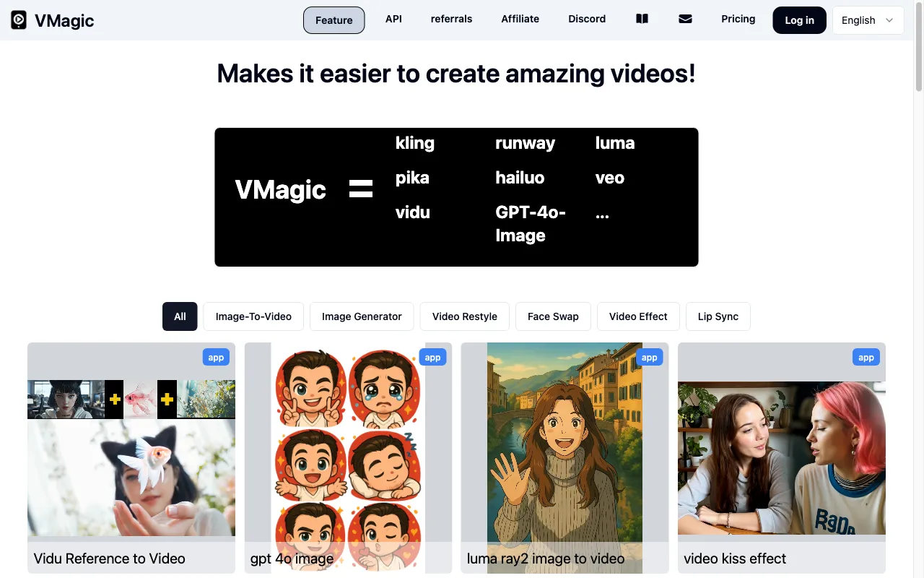
Task: Click the VMagic brand name text
Action: (x=64, y=20)
